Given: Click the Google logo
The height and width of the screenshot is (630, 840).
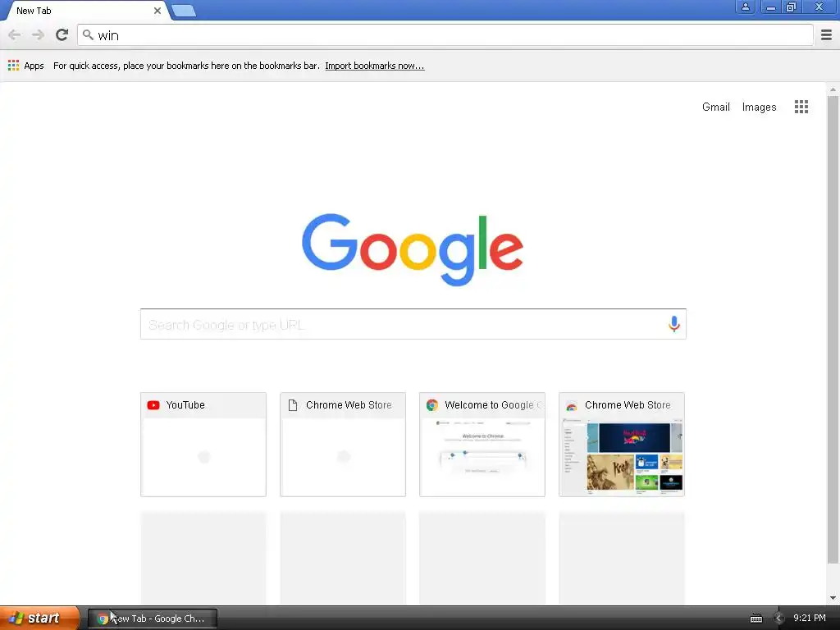Looking at the screenshot, I should [x=413, y=249].
